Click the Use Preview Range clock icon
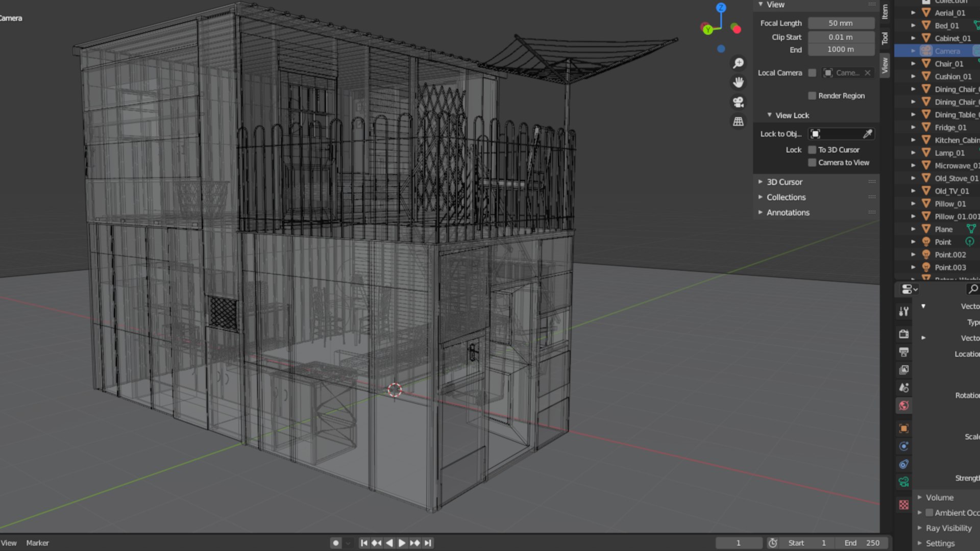980x551 pixels. pos(773,543)
